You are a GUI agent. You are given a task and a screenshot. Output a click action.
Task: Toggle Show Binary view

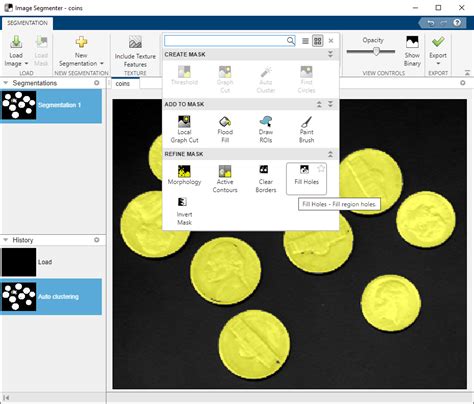(x=412, y=51)
